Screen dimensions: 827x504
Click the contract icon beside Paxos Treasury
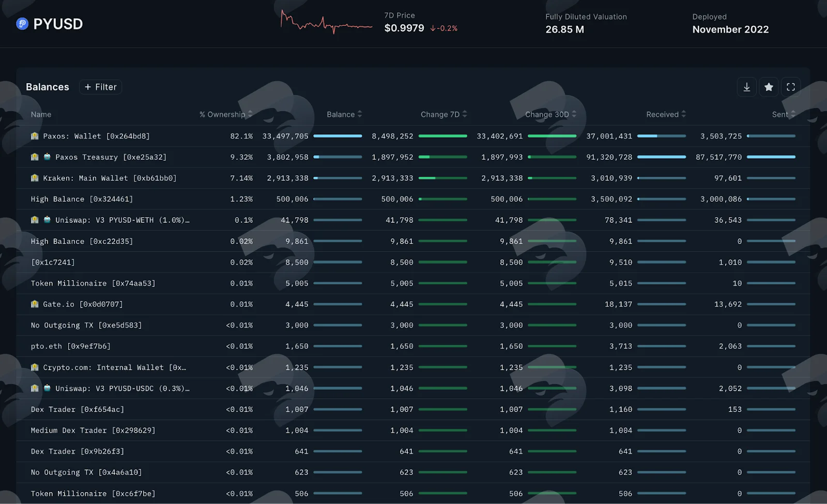point(47,157)
